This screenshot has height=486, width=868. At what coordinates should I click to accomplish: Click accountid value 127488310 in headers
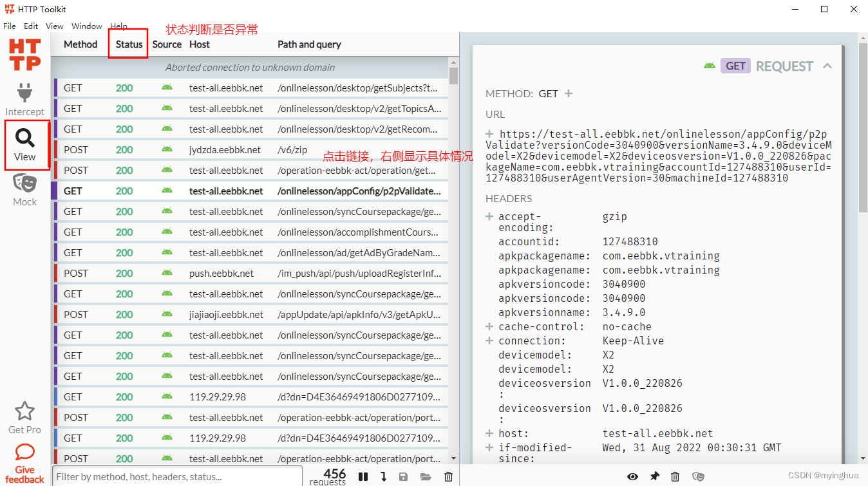click(x=630, y=242)
